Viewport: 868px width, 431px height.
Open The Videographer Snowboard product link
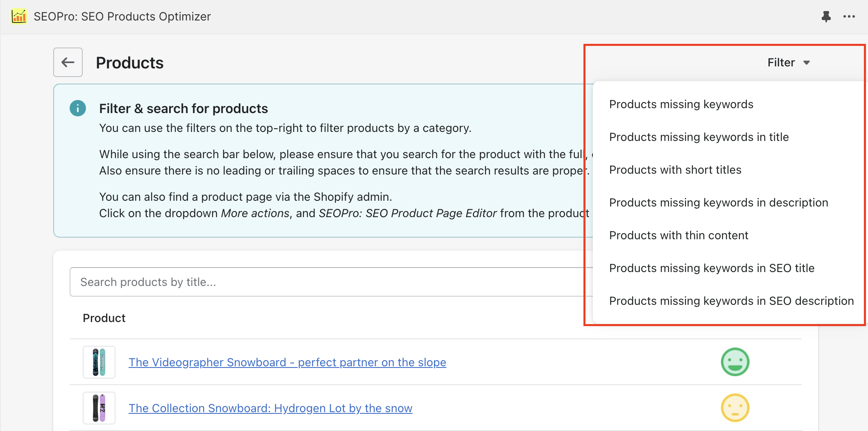pyautogui.click(x=287, y=362)
